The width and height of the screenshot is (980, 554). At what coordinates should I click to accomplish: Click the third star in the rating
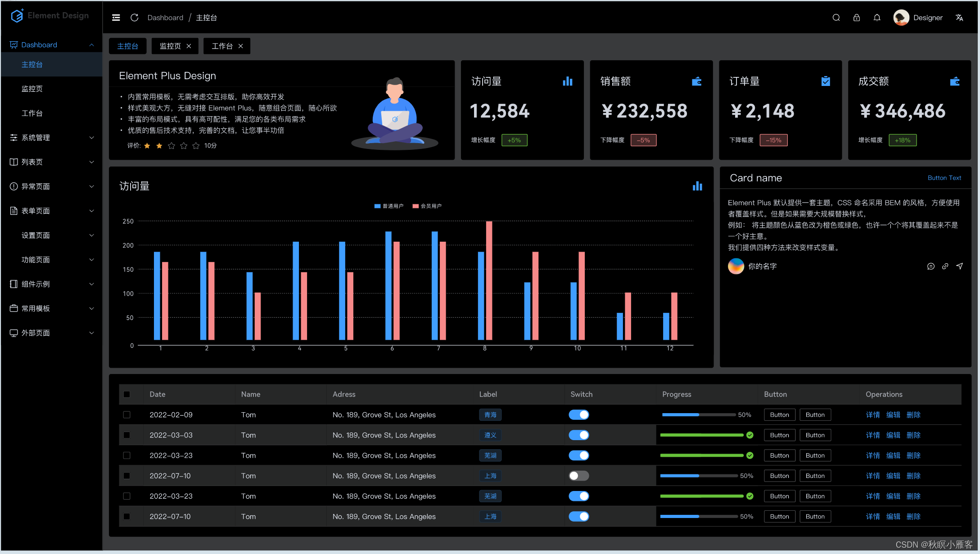[171, 145]
